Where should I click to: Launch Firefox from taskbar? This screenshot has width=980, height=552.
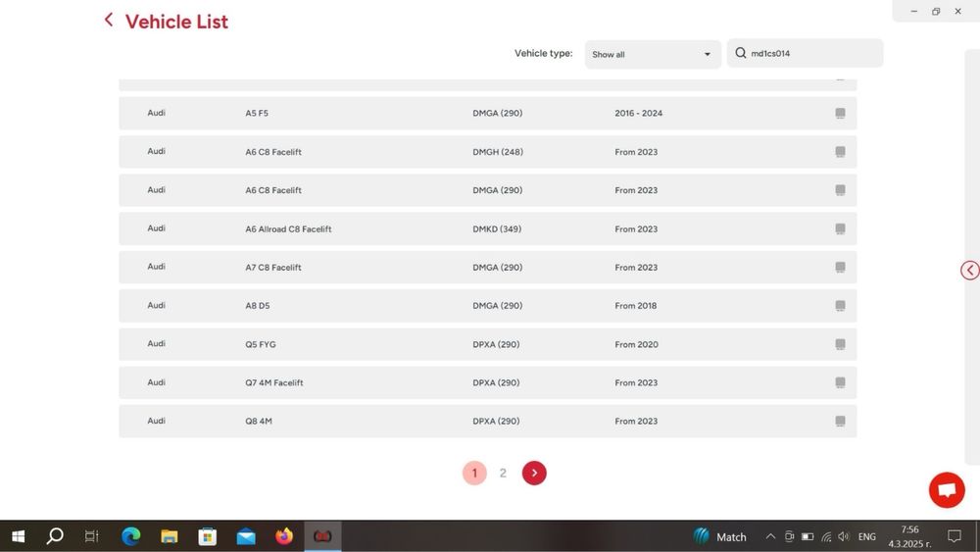(284, 536)
